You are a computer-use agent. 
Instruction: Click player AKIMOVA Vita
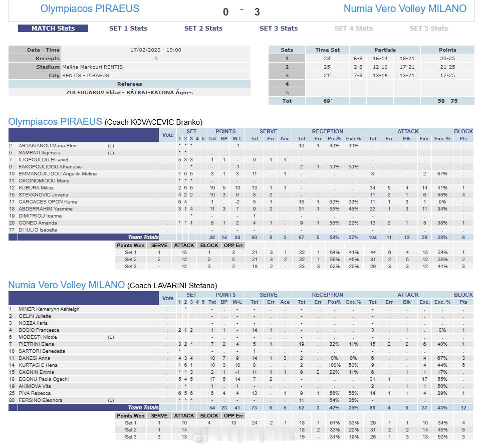click(35, 386)
